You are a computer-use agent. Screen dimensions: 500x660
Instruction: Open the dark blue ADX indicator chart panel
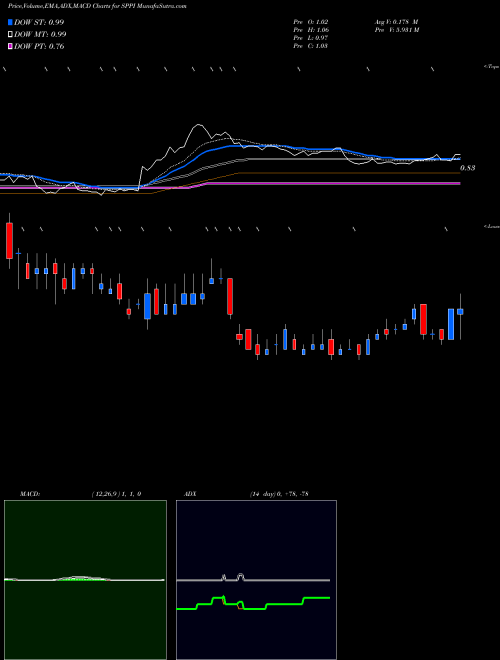256,580
